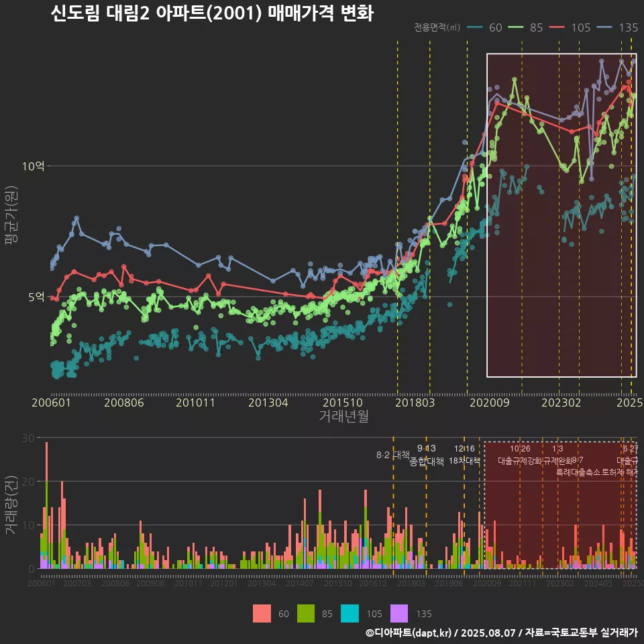This screenshot has width=644, height=644.
Task: Select the 85 green legend line at top
Action: click(516, 28)
